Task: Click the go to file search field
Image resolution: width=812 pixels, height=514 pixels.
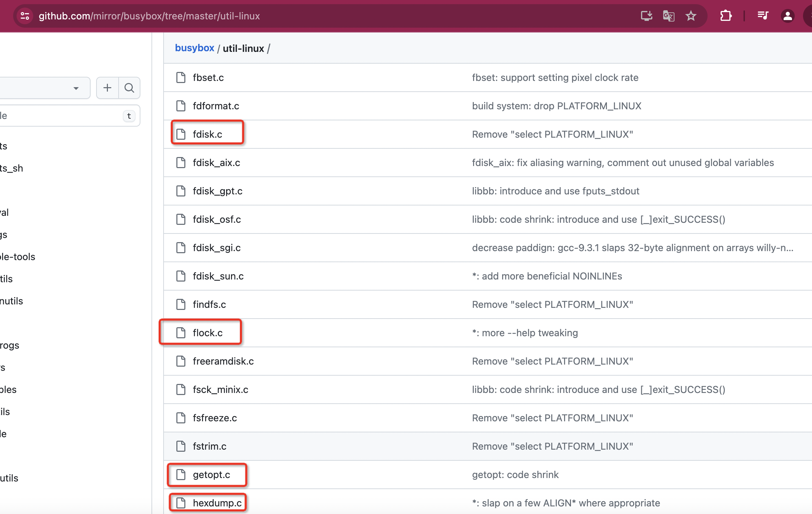Action: [x=69, y=116]
